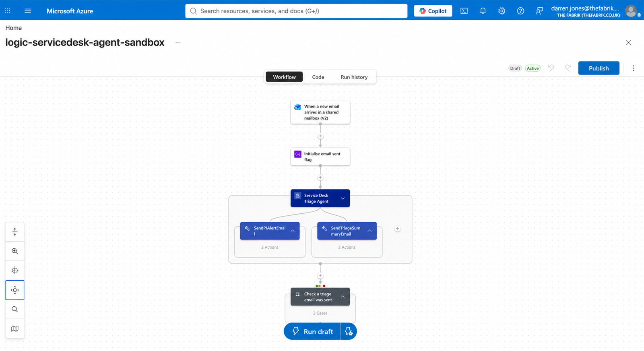Go to Home breadcrumb

[x=14, y=28]
